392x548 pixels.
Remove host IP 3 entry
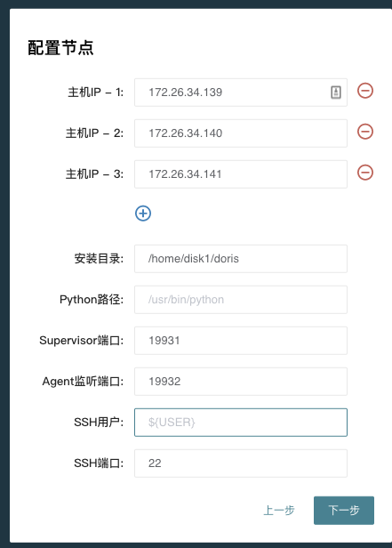[x=365, y=173]
